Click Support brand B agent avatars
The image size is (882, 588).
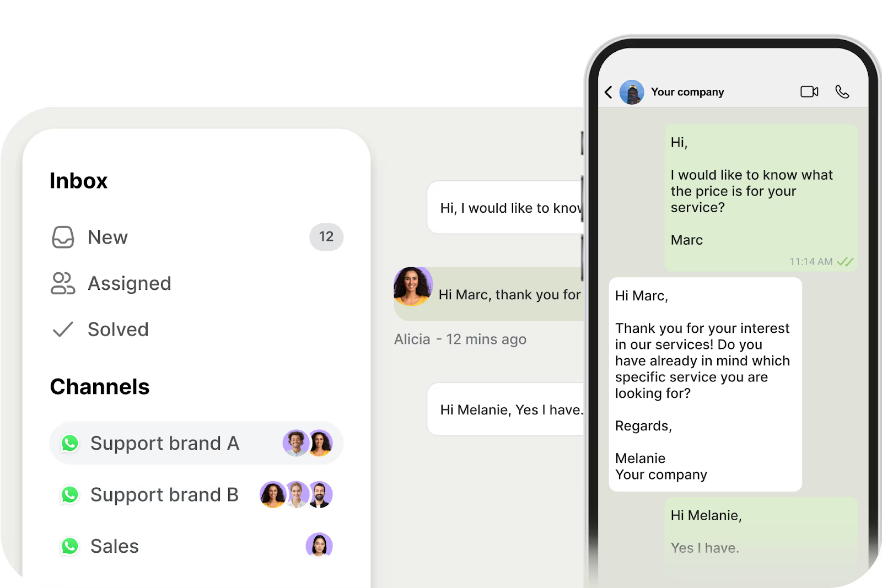coord(296,495)
